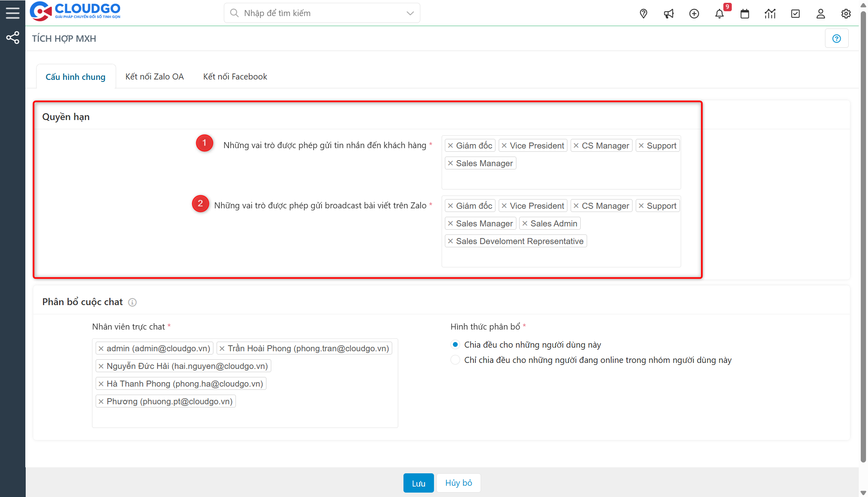The width and height of the screenshot is (868, 497).
Task: Open the check-in location pin icon
Action: 643,13
